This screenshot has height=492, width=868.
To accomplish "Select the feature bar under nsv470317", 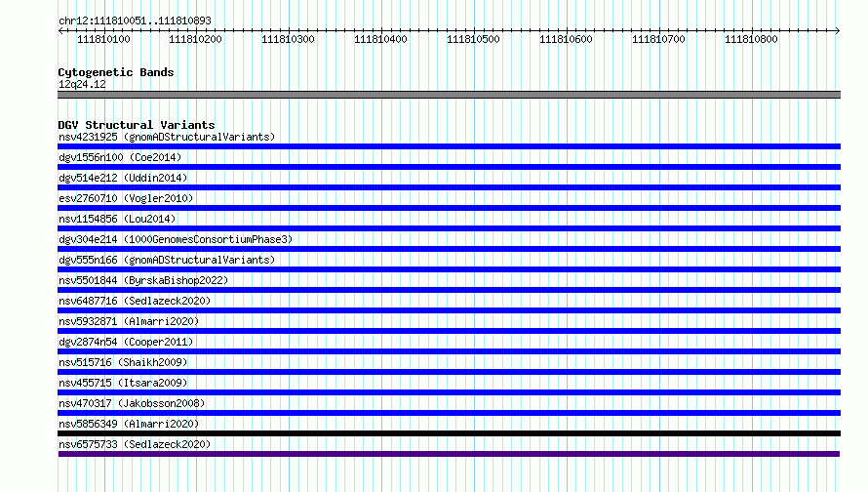I will (x=449, y=413).
